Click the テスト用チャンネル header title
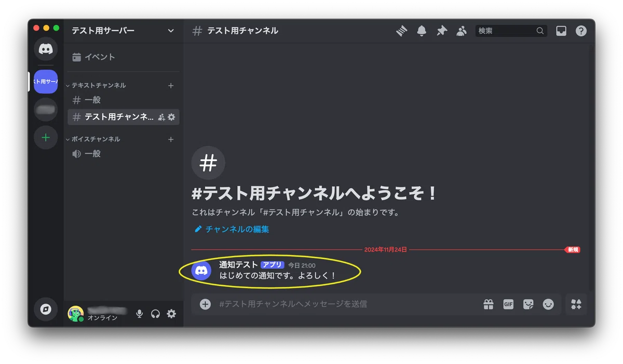 point(242,31)
